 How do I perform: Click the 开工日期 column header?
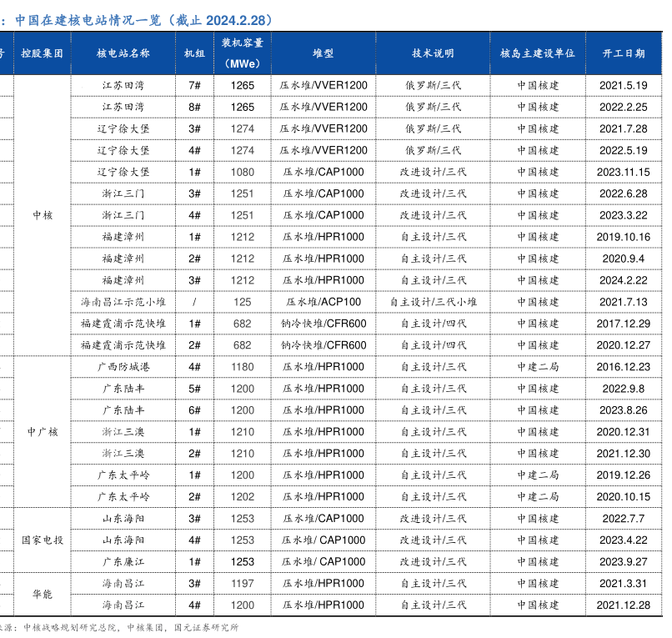click(x=624, y=53)
